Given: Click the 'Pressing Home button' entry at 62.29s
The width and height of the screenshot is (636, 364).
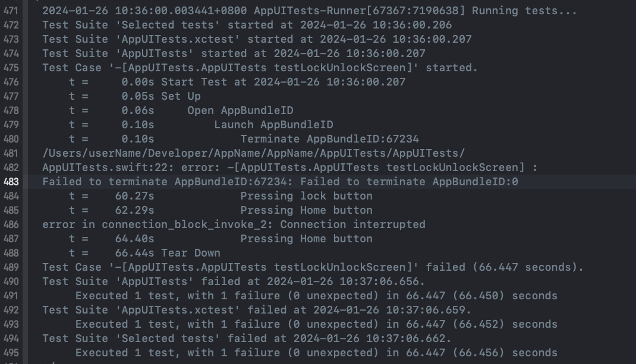Looking at the screenshot, I should click(x=306, y=210).
